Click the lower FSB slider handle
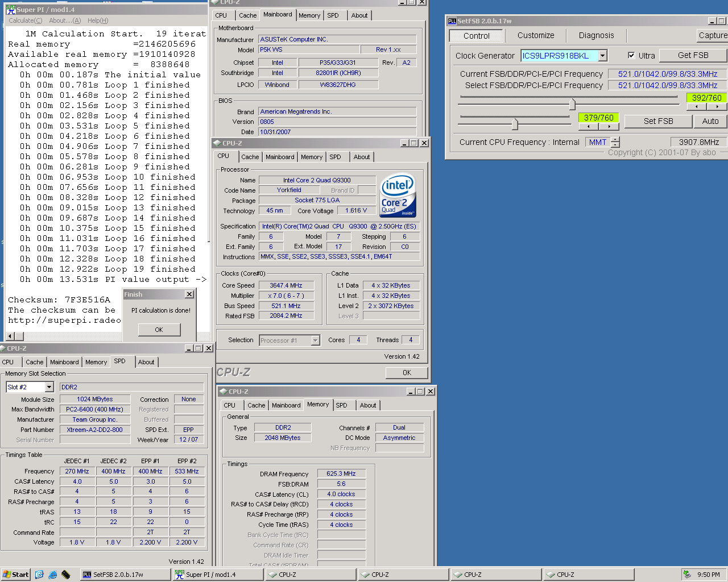The width and height of the screenshot is (728, 582). (x=515, y=123)
